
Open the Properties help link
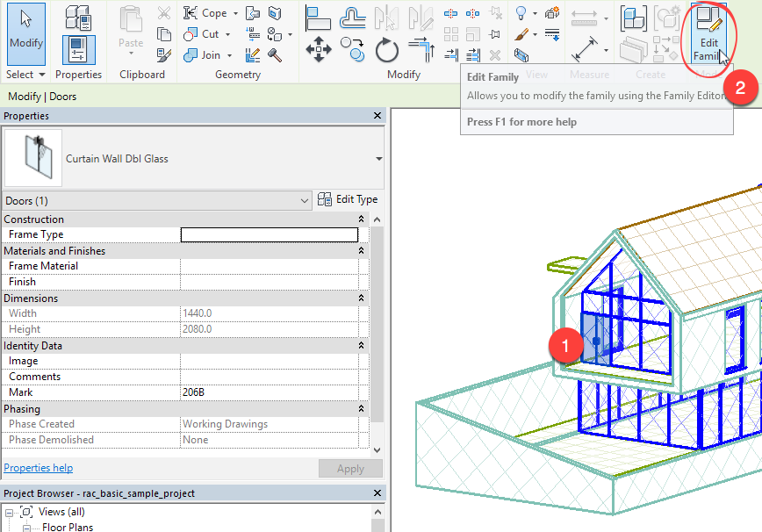[39, 468]
